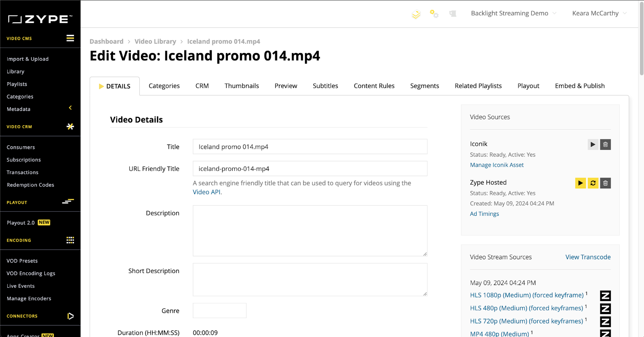Image resolution: width=644 pixels, height=337 pixels.
Task: Open Backlight Streaming Demo account dropdown
Action: (514, 13)
